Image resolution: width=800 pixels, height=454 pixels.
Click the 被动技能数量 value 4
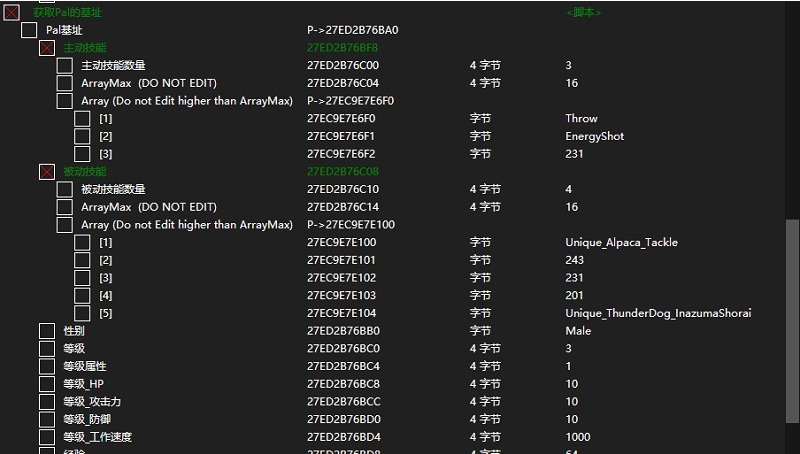(x=568, y=189)
